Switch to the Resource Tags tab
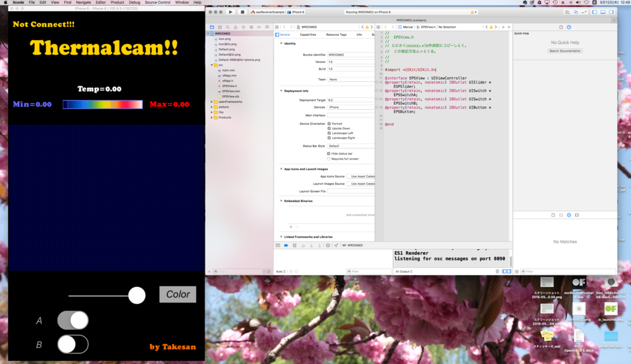 tap(336, 34)
